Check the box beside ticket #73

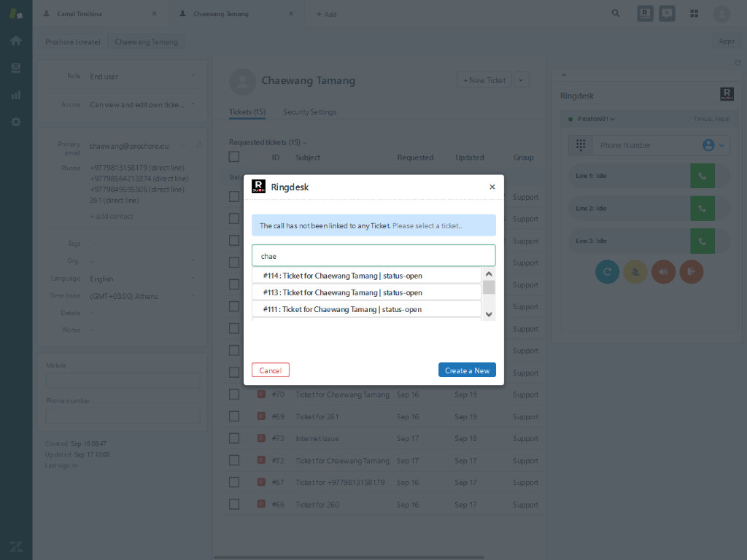[x=234, y=438]
